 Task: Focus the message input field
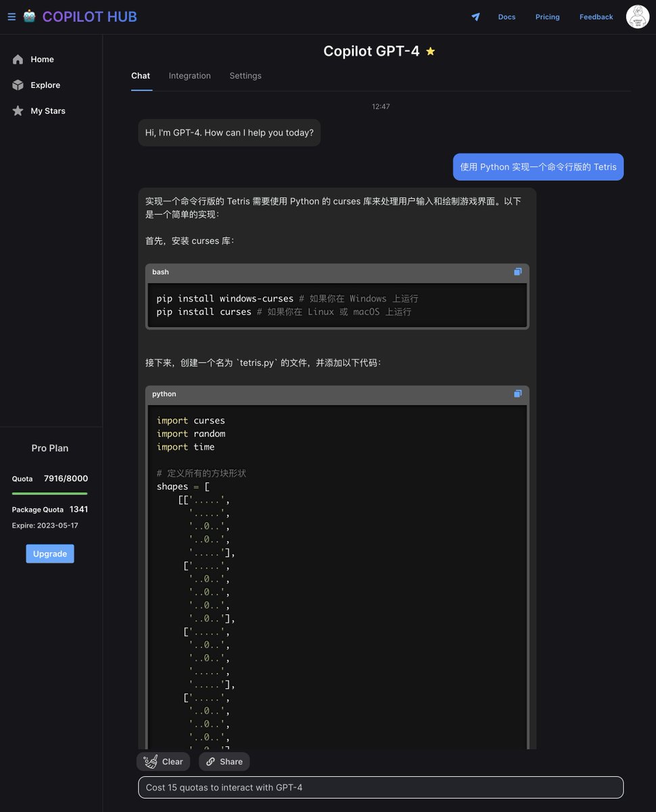pyautogui.click(x=381, y=788)
